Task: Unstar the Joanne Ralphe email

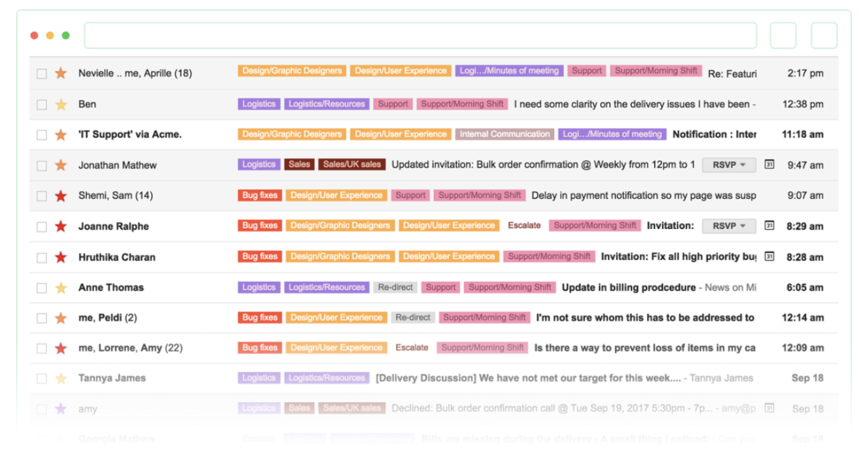Action: (x=61, y=226)
